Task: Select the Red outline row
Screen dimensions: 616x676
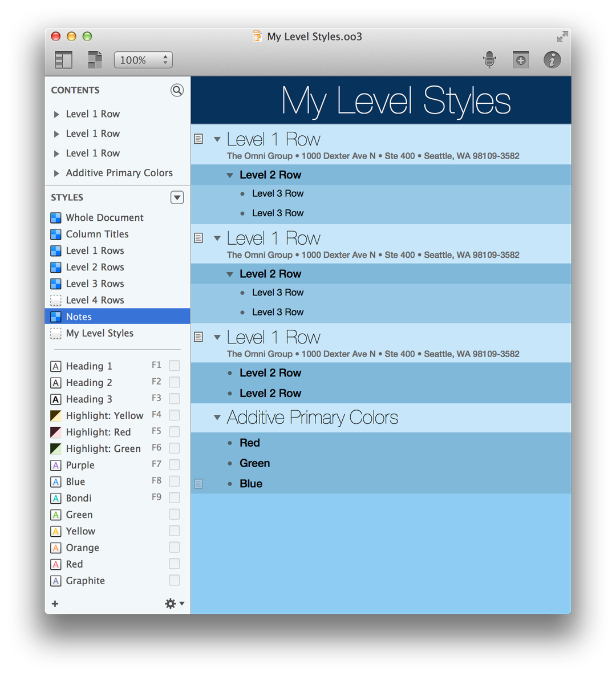Action: [381, 443]
